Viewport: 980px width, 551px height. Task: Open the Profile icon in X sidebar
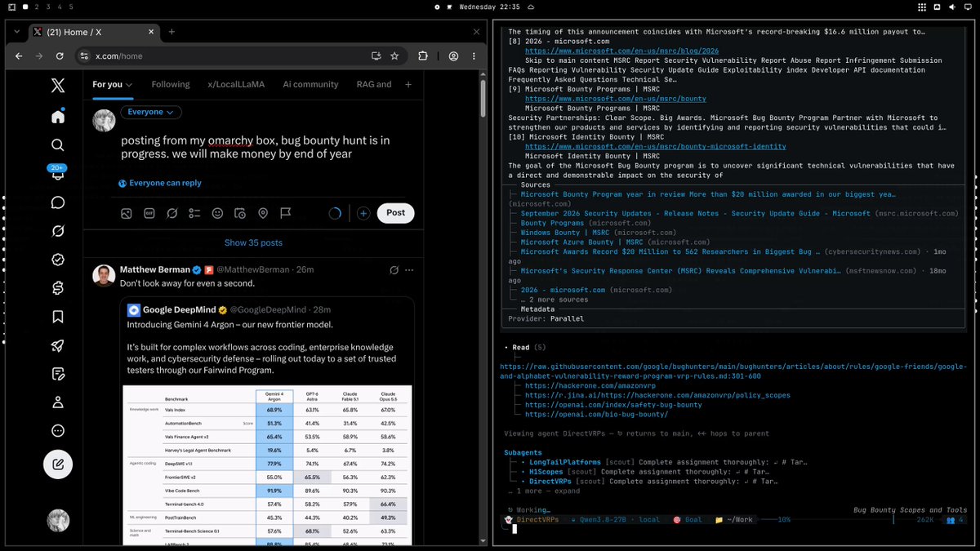(58, 402)
